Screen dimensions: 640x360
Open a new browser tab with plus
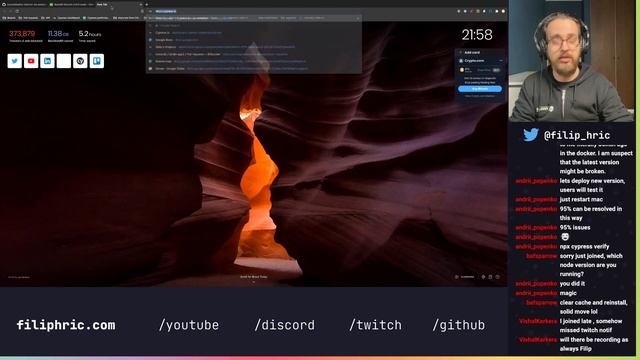point(147,4)
